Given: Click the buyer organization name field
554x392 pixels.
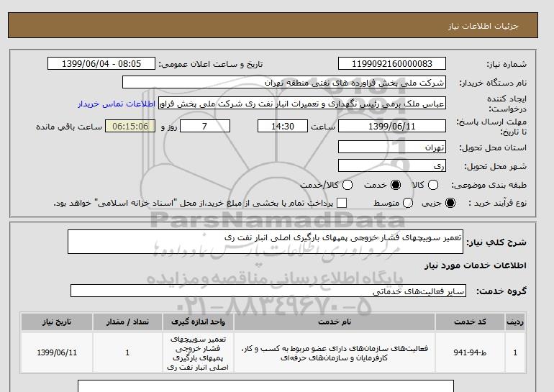Looking at the screenshot, I should tap(284, 82).
